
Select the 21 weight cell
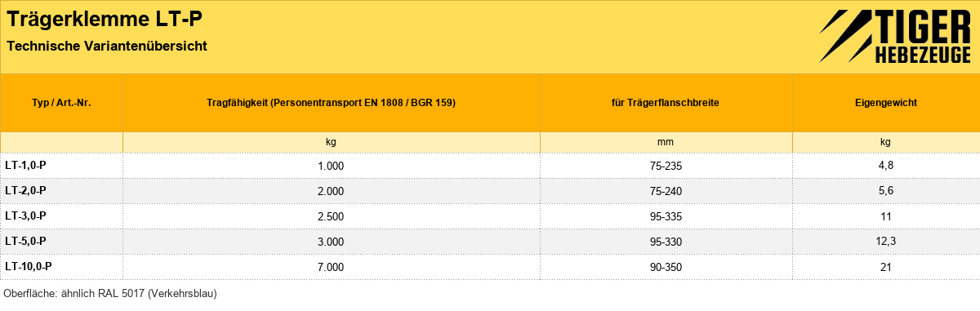(x=886, y=267)
